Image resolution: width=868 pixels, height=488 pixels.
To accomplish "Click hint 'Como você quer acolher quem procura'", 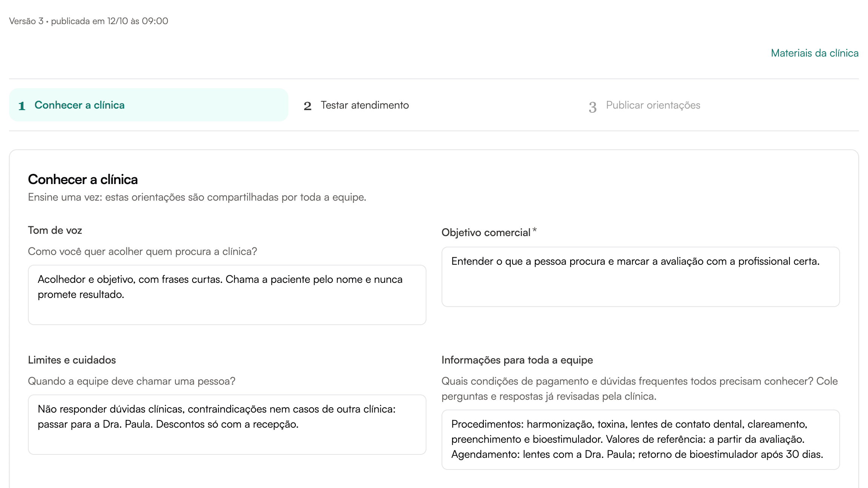I will tap(142, 252).
